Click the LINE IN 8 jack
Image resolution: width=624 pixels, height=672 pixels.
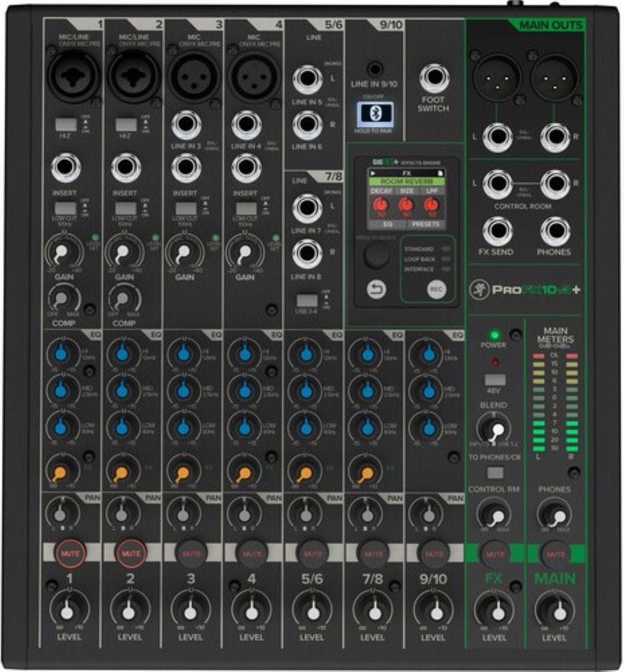tap(307, 254)
